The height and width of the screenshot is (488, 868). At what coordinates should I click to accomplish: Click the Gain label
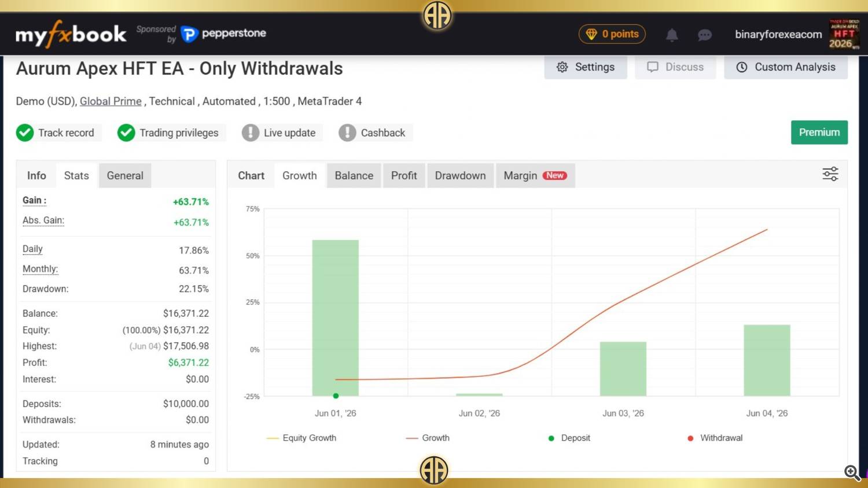click(x=35, y=201)
